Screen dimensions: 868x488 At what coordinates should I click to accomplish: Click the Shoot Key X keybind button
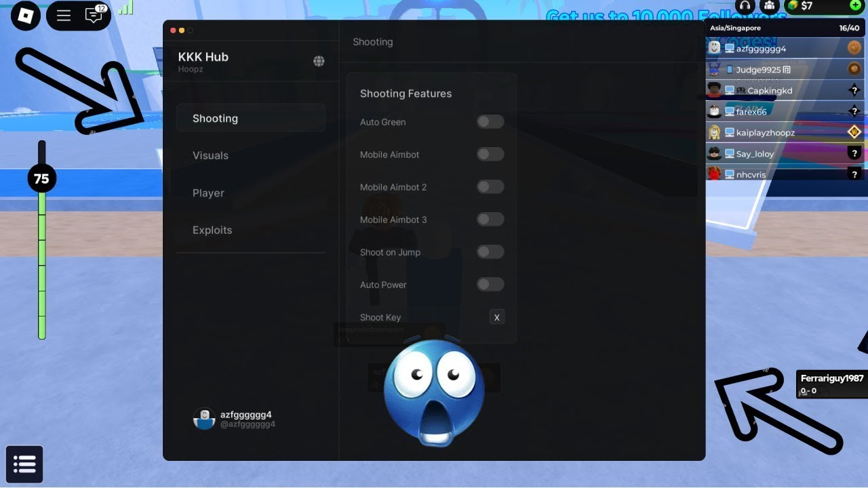(497, 317)
